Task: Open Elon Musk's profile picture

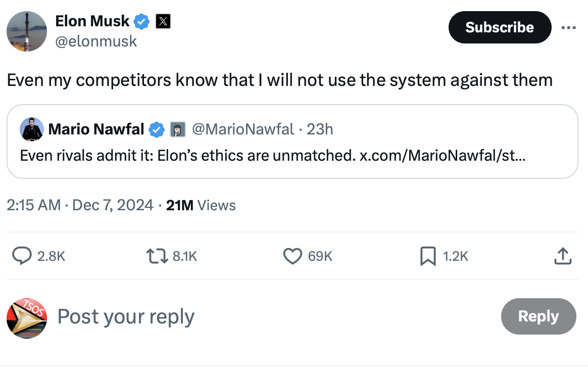Action: (27, 31)
